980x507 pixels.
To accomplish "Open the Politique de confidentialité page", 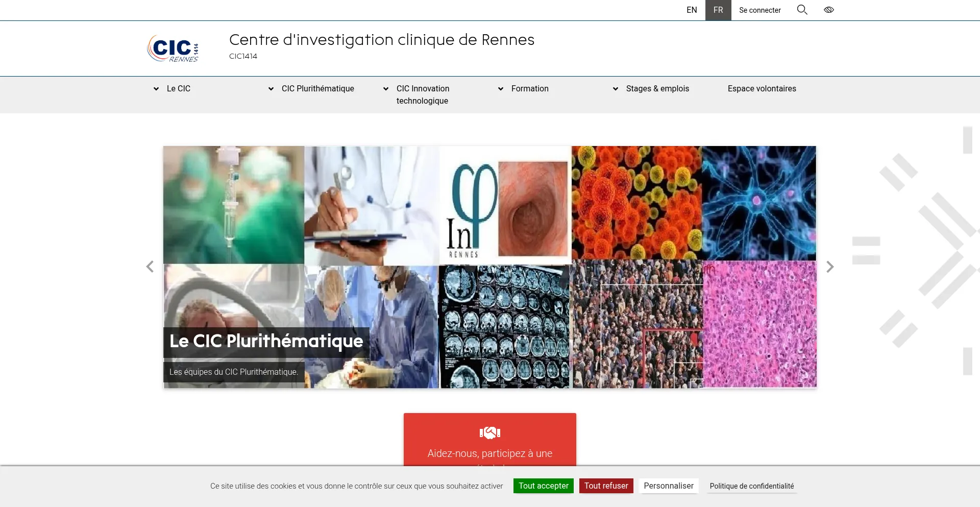I will pos(751,486).
